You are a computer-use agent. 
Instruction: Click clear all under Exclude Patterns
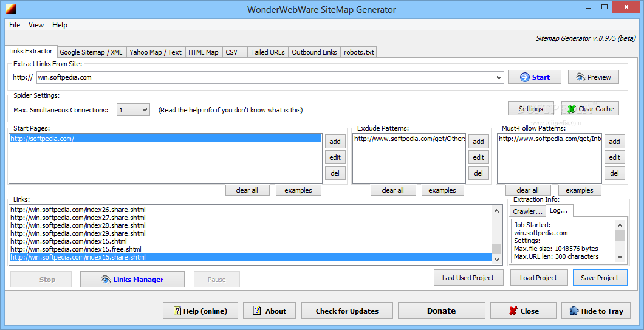coord(393,190)
